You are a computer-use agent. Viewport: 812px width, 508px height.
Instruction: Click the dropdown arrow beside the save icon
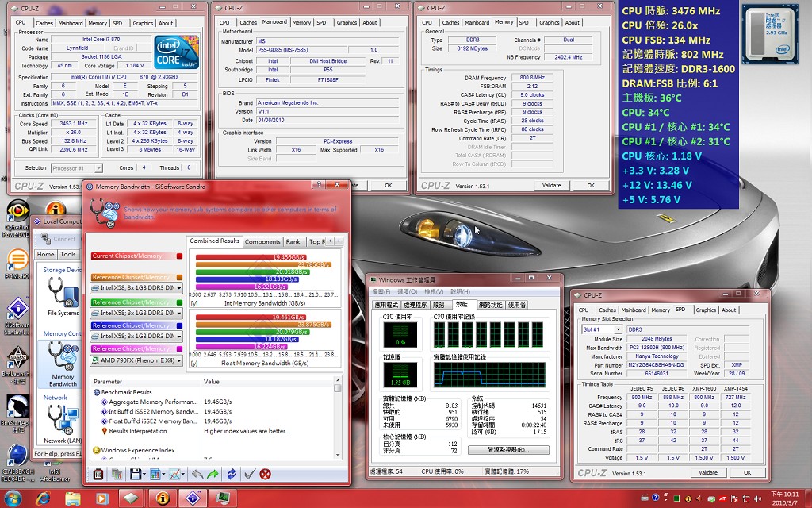(144, 474)
